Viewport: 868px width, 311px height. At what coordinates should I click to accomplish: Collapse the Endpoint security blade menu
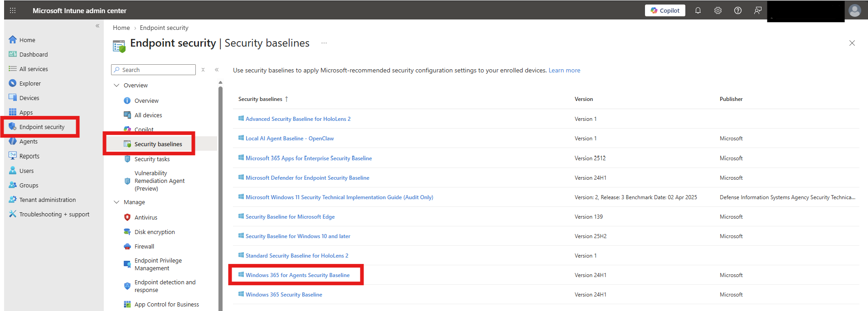click(217, 70)
